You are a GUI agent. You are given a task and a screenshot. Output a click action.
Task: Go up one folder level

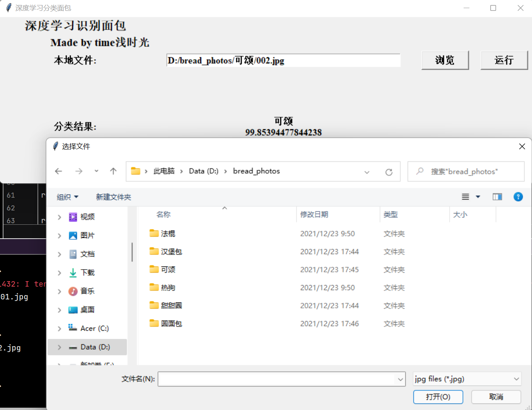coord(113,171)
